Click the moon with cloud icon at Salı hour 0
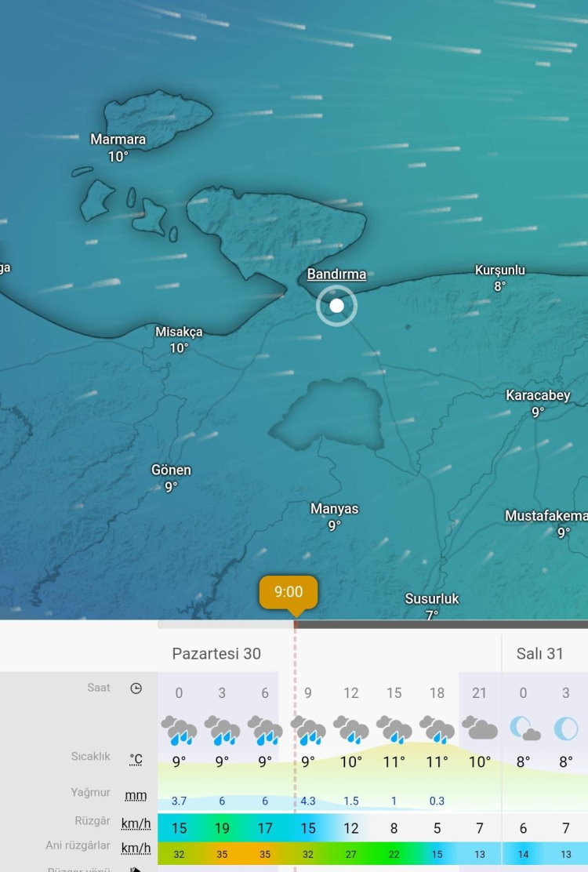The image size is (588, 872). pyautogui.click(x=524, y=728)
